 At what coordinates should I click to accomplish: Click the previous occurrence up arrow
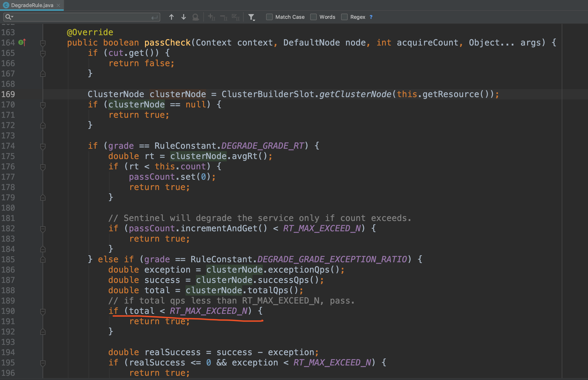(x=171, y=17)
